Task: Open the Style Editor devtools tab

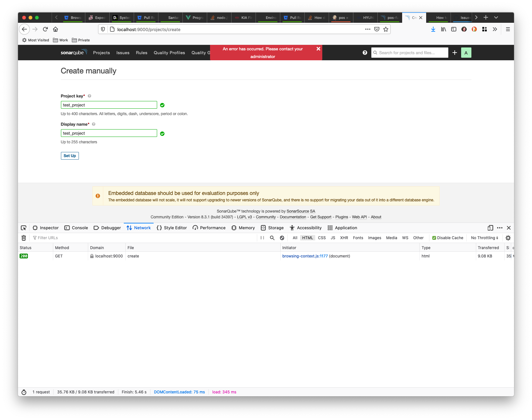Action: tap(172, 228)
